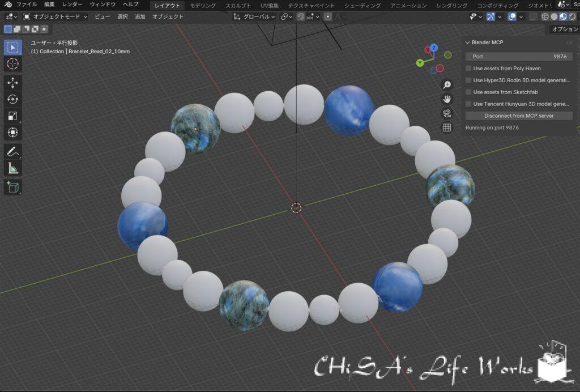Viewport: 580px width, 392px height.
Task: Enable Use assets from Sketchfab
Action: pos(468,92)
